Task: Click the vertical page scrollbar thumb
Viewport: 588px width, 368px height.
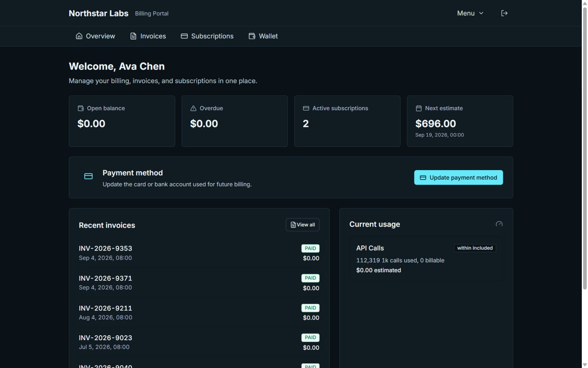Action: pos(585,148)
